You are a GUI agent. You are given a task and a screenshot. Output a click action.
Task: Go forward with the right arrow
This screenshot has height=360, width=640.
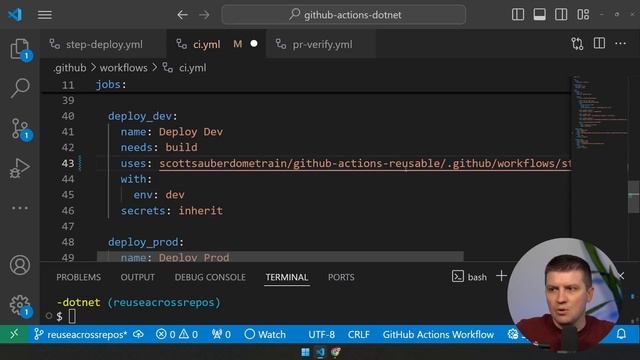(204, 15)
